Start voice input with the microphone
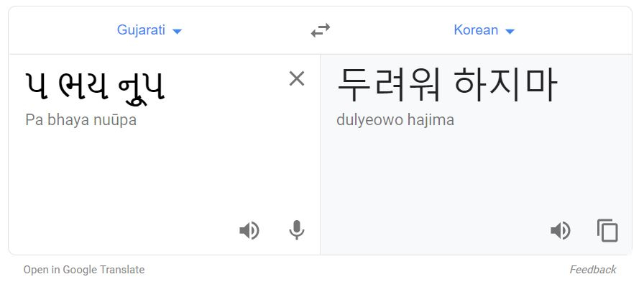The width and height of the screenshot is (644, 287). click(297, 230)
